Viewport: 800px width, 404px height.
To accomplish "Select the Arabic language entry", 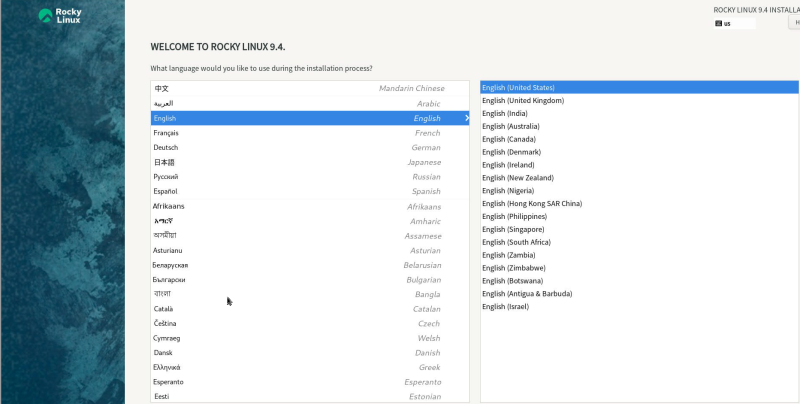I will point(300,103).
